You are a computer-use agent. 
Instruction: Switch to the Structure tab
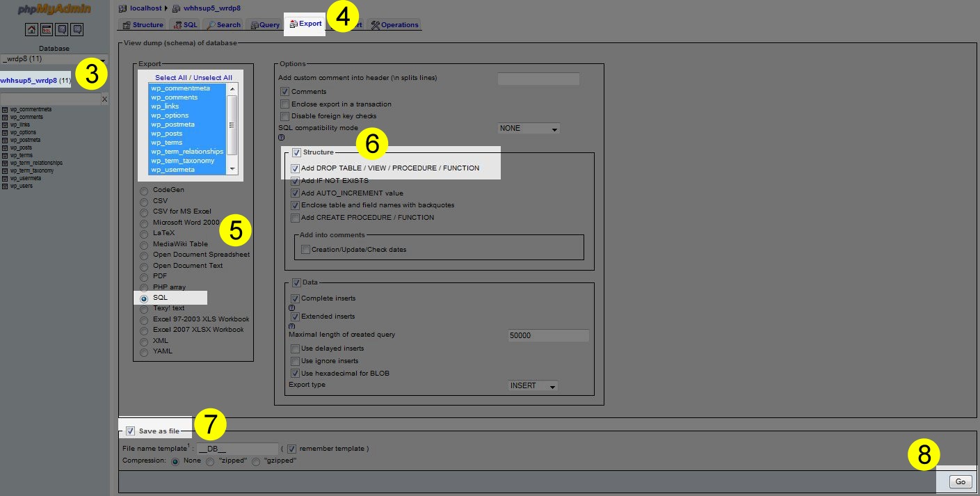143,25
